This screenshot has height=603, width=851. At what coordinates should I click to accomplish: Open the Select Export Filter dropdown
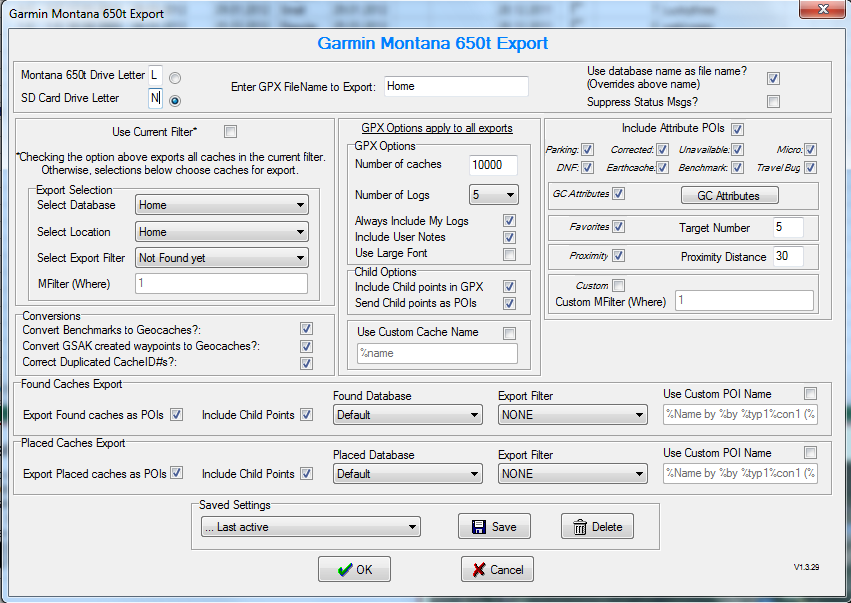click(221, 258)
